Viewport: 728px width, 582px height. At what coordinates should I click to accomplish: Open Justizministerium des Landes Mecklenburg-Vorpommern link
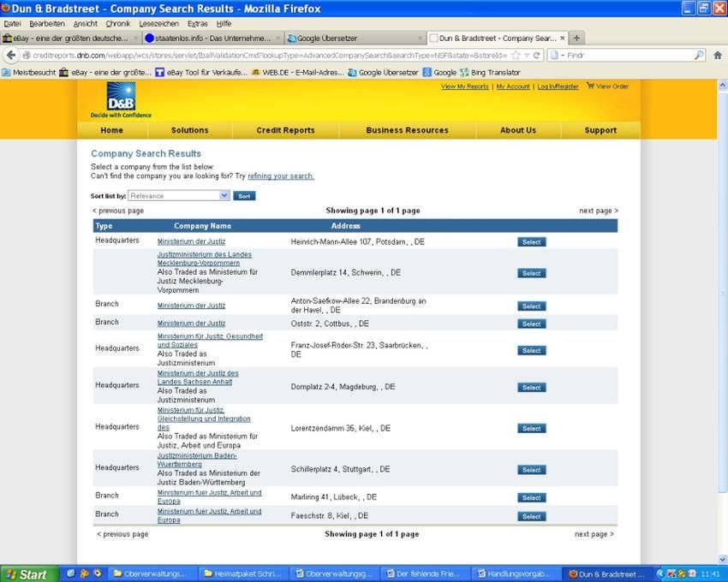click(205, 258)
